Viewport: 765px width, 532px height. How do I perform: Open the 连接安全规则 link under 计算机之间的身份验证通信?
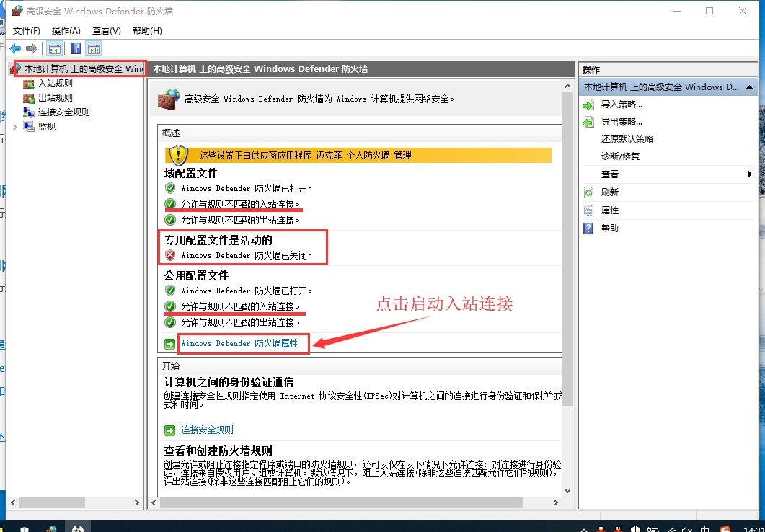pos(208,430)
